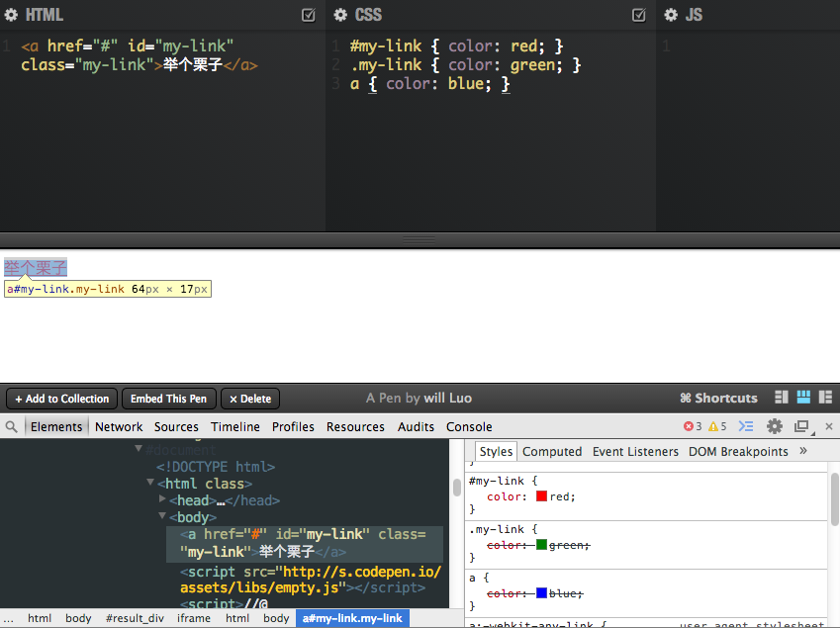Open the Computed styles tab
The image size is (840, 628).
(x=552, y=451)
